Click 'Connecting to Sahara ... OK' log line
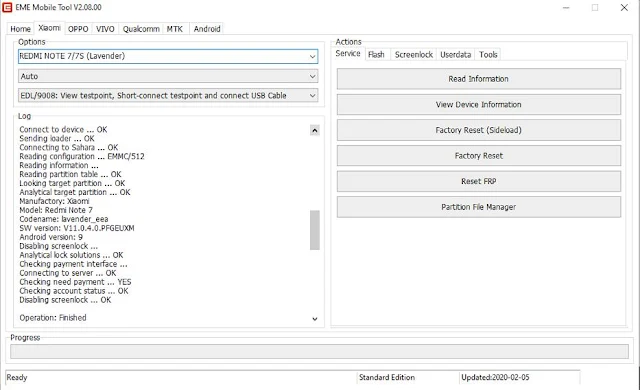The height and width of the screenshot is (390, 640). (69, 147)
